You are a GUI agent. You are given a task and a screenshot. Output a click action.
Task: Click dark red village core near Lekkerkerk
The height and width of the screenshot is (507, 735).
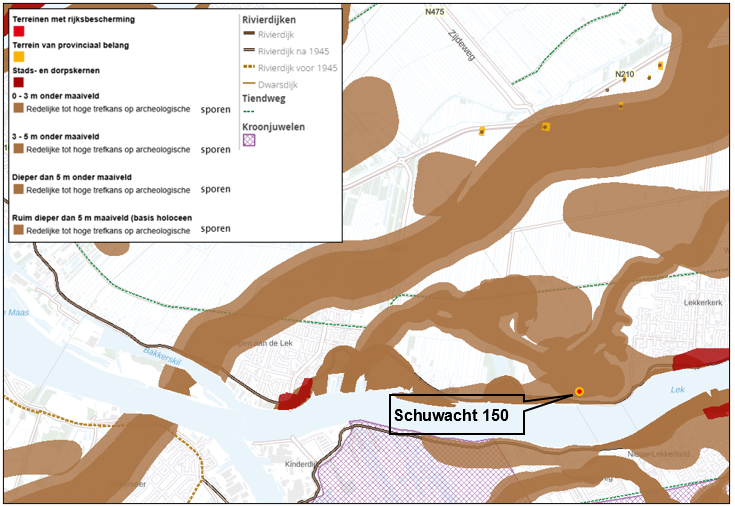700,359
